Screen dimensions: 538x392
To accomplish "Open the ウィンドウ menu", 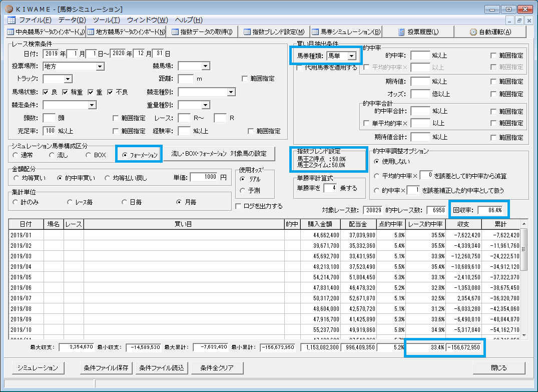I will coord(148,20).
